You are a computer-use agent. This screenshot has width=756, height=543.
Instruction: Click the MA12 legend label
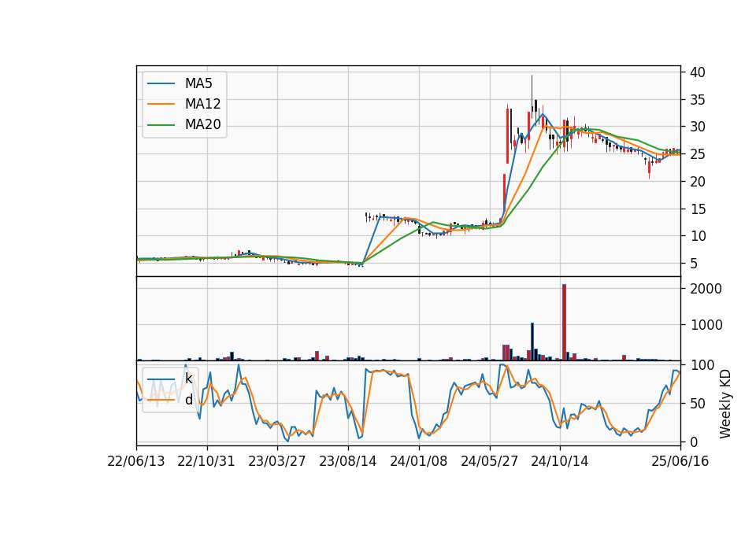[202, 104]
